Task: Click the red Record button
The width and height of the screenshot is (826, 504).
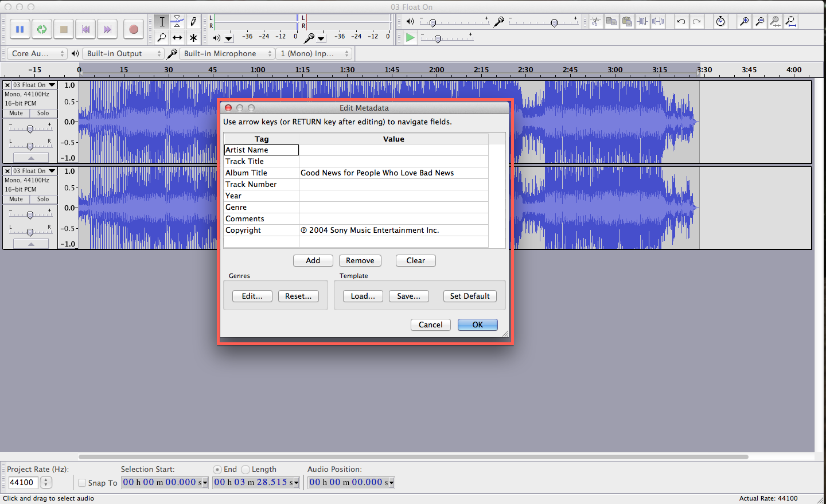Action: [x=134, y=29]
